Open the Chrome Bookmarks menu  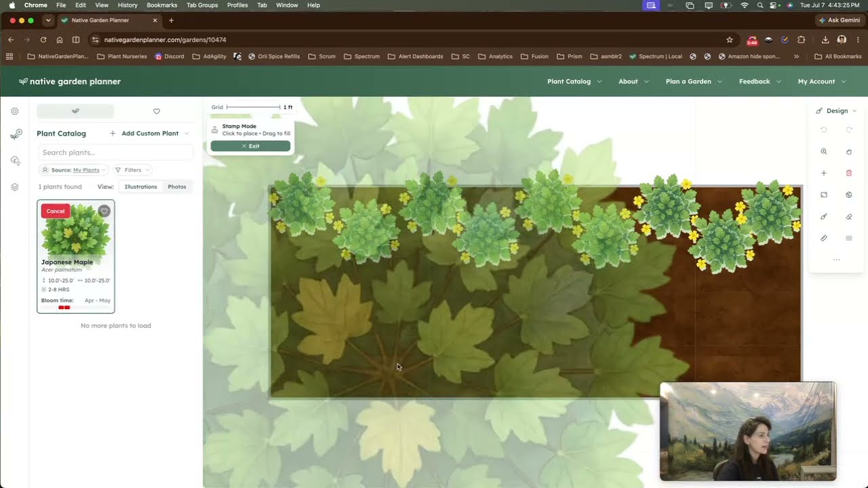[161, 5]
